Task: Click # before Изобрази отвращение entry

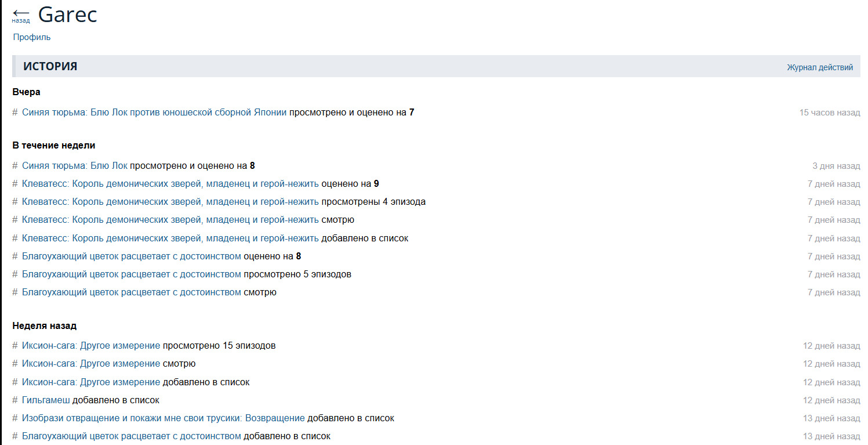Action: click(15, 418)
